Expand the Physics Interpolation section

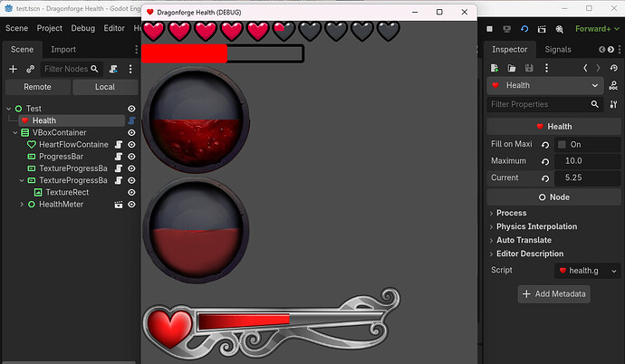(536, 226)
